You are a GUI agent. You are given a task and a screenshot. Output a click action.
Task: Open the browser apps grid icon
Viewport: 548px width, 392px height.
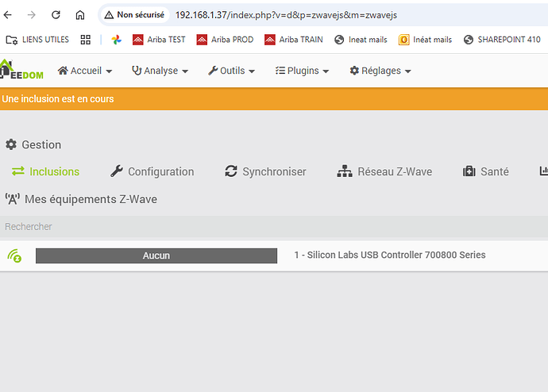coord(86,40)
